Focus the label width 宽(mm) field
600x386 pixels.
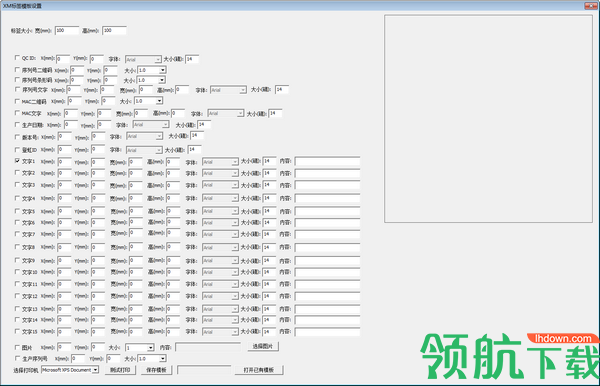point(67,30)
